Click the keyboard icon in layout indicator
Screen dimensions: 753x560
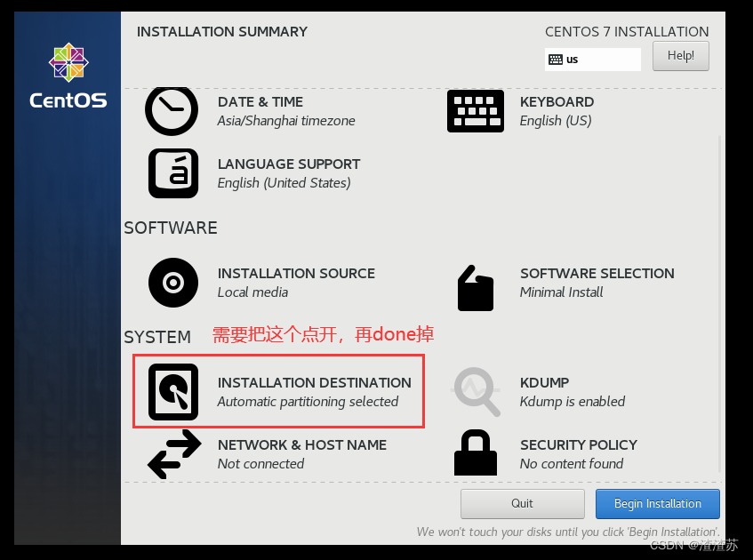coord(556,60)
